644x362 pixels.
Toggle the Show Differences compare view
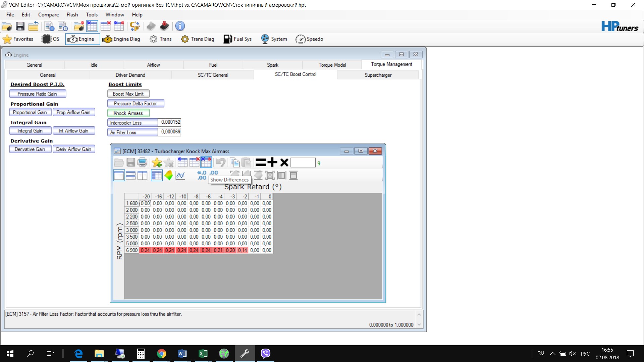click(206, 163)
